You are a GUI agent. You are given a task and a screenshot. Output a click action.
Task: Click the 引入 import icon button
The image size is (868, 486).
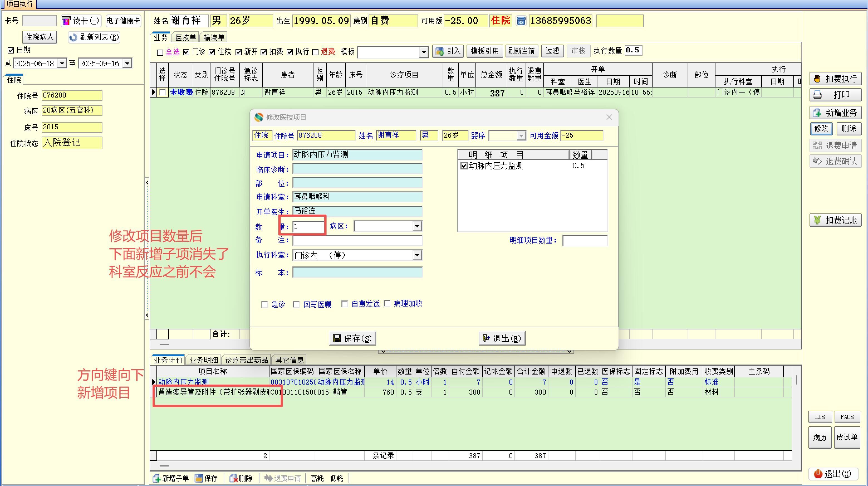(x=440, y=51)
